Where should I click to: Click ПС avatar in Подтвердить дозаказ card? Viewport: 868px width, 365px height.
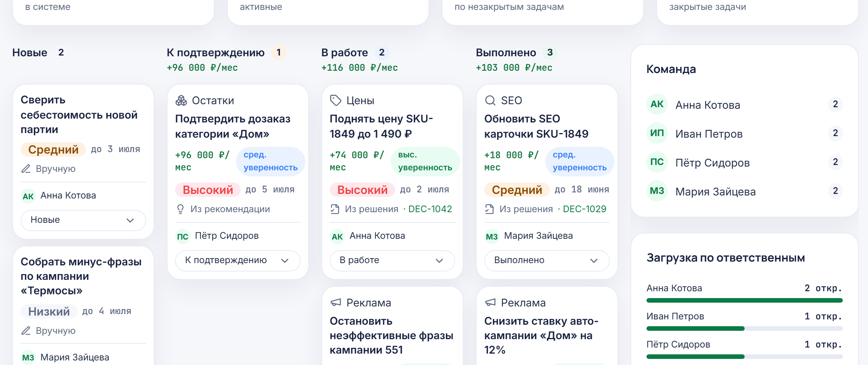183,236
